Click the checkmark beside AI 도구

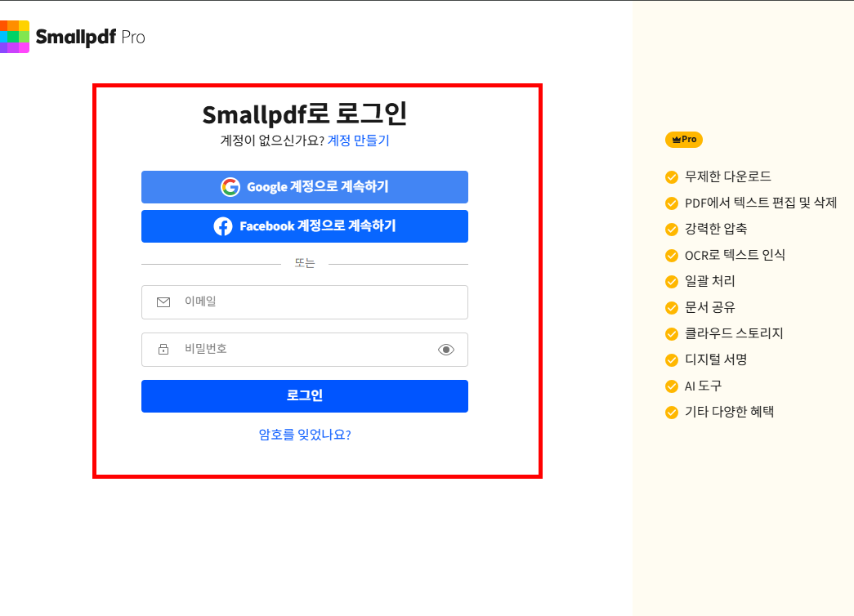click(670, 386)
